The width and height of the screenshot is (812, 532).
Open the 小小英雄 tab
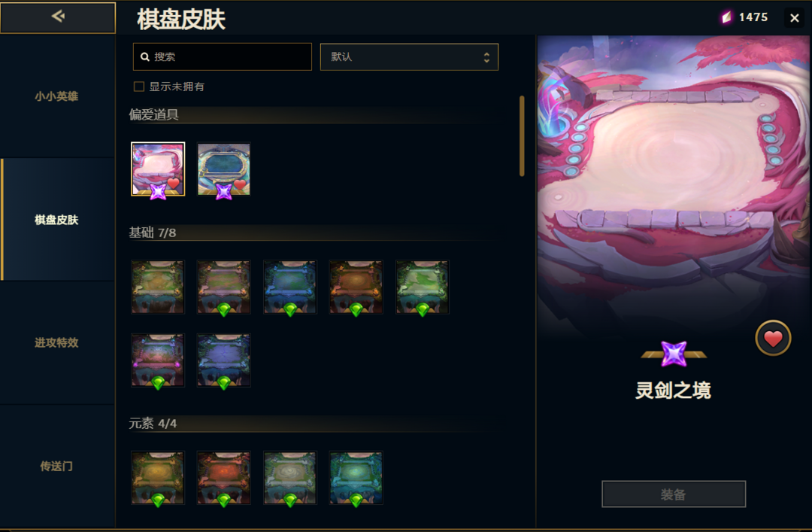tap(56, 96)
